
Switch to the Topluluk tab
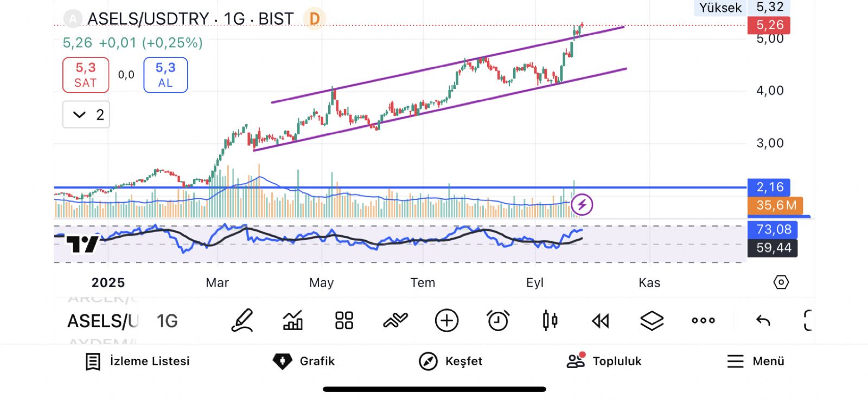pos(604,361)
